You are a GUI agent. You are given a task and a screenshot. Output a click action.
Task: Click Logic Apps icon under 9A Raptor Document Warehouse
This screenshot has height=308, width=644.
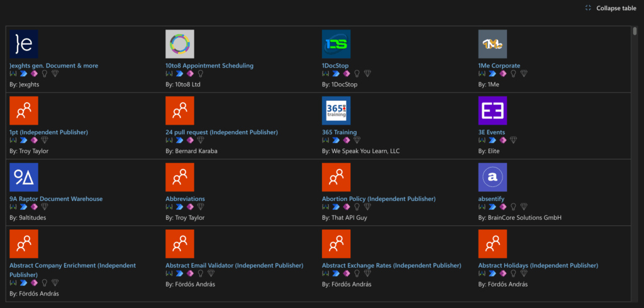point(13,207)
